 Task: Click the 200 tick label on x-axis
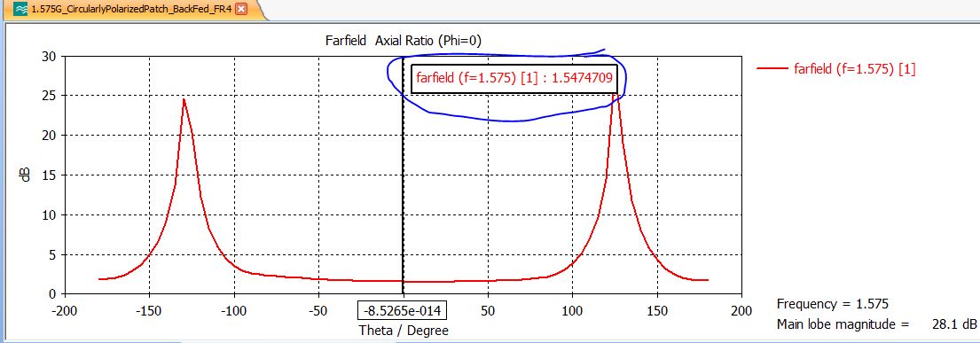click(x=741, y=310)
